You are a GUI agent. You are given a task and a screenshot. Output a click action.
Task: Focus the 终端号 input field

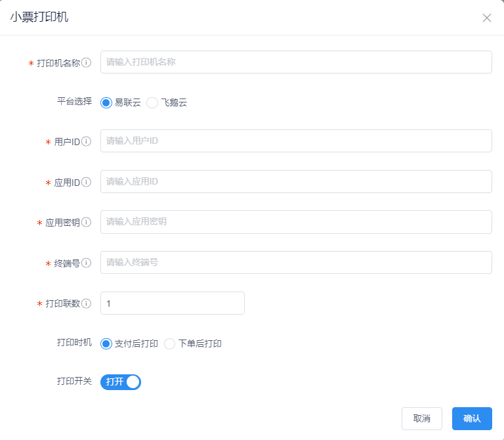296,263
